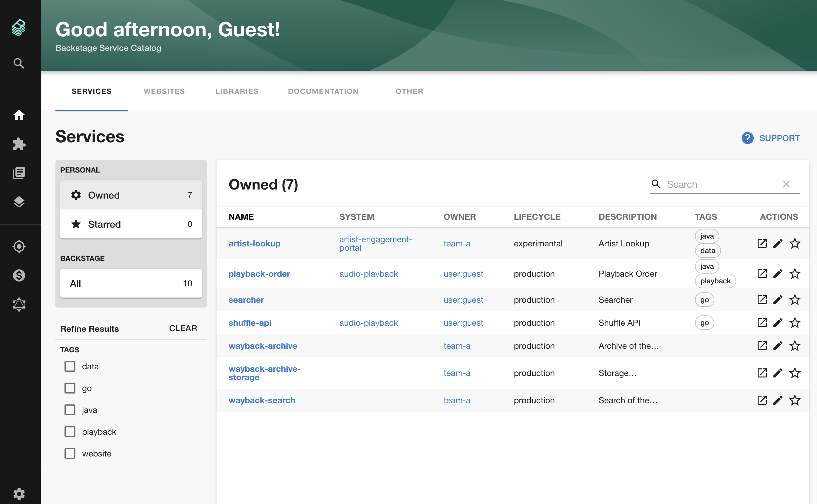Image resolution: width=817 pixels, height=504 pixels.
Task: Click the sidebar search magnifier icon
Action: 19,63
